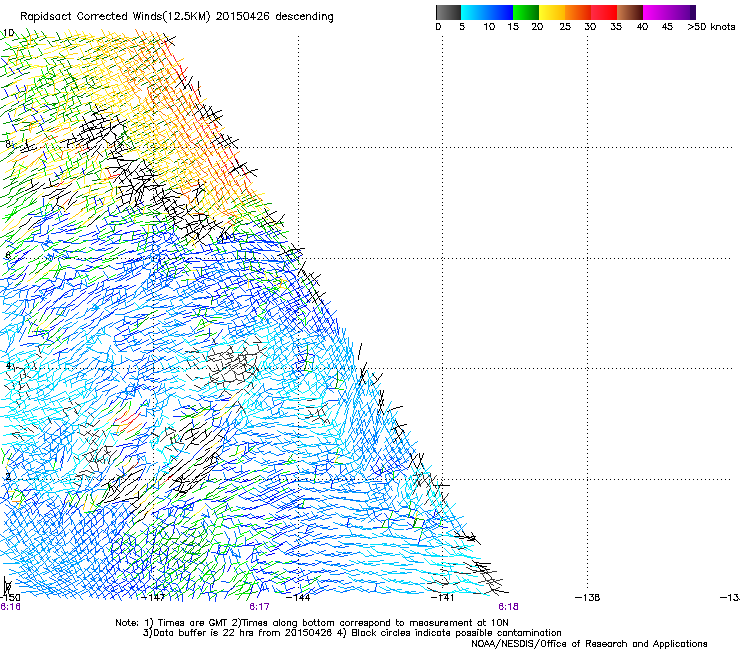Click the magenta-purple 40-50 knots legend band
Image resolution: width=740 pixels, height=650 pixels.
(x=669, y=12)
